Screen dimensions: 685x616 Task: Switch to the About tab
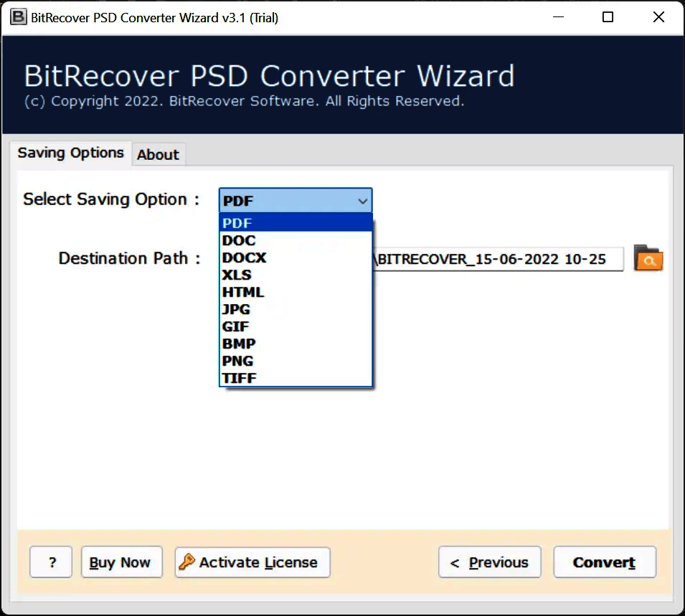159,154
